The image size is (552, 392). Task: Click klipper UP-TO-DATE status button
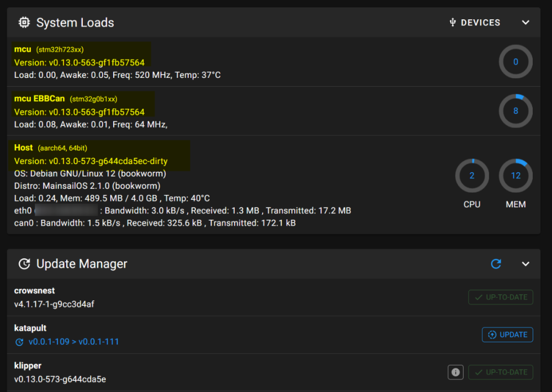(501, 372)
